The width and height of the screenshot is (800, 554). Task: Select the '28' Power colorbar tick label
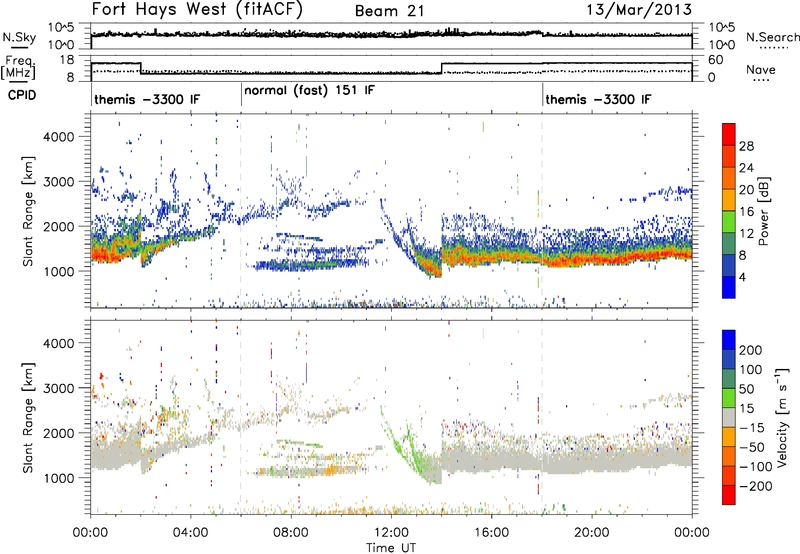746,146
